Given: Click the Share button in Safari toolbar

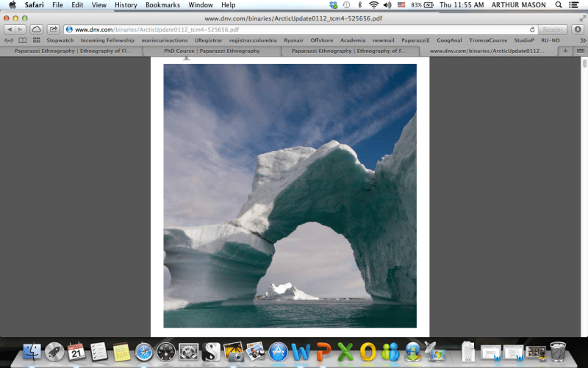Looking at the screenshot, I should pos(53,29).
